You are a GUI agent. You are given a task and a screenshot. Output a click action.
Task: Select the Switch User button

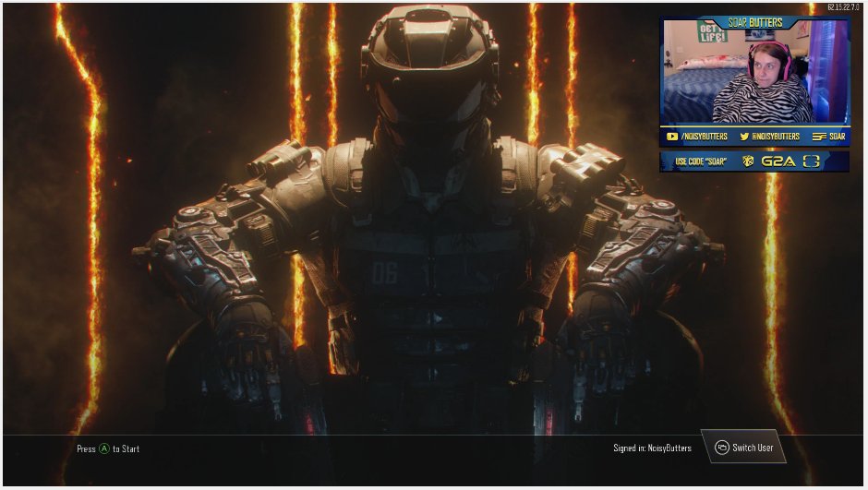743,447
